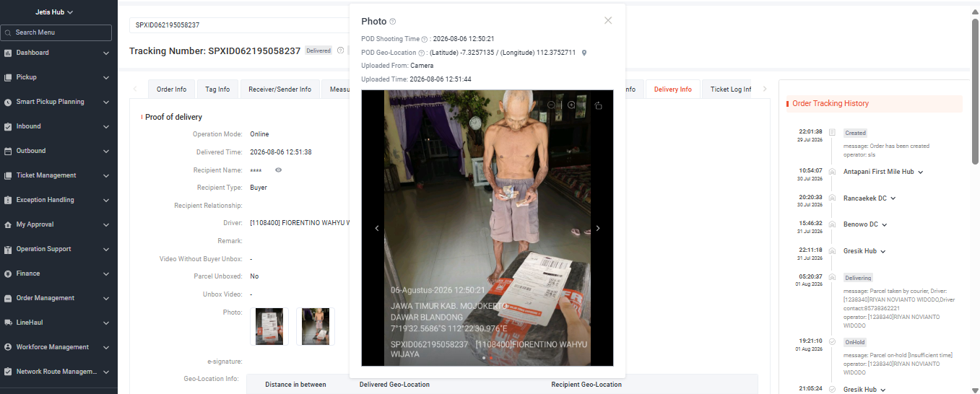Image resolution: width=980 pixels, height=394 pixels.
Task: Switch to the Ticket Log Info tab
Action: coord(731,89)
